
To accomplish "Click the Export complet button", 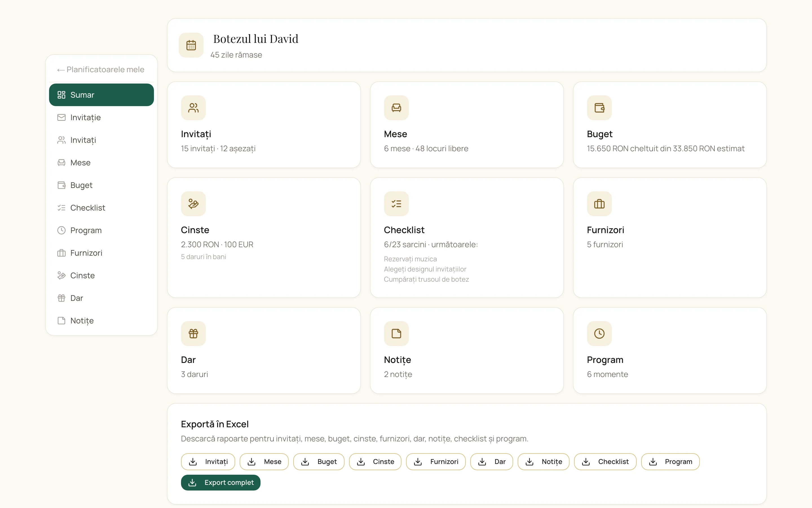I will tap(221, 483).
